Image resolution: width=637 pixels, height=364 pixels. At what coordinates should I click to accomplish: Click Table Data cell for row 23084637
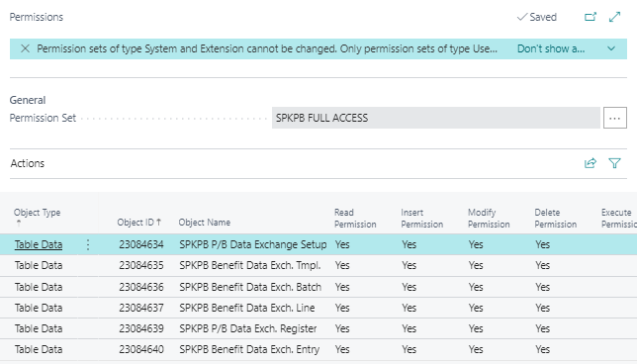39,308
